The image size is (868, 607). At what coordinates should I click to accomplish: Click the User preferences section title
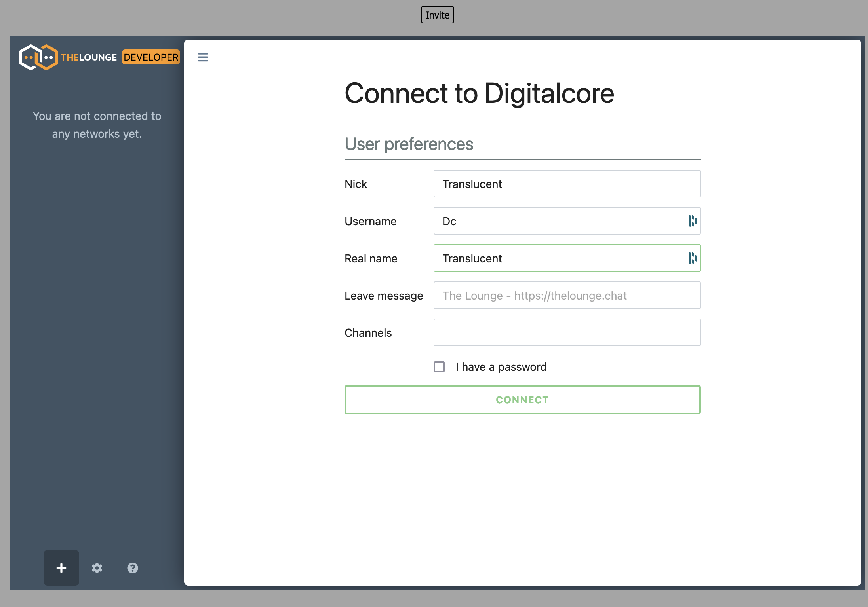coord(409,144)
